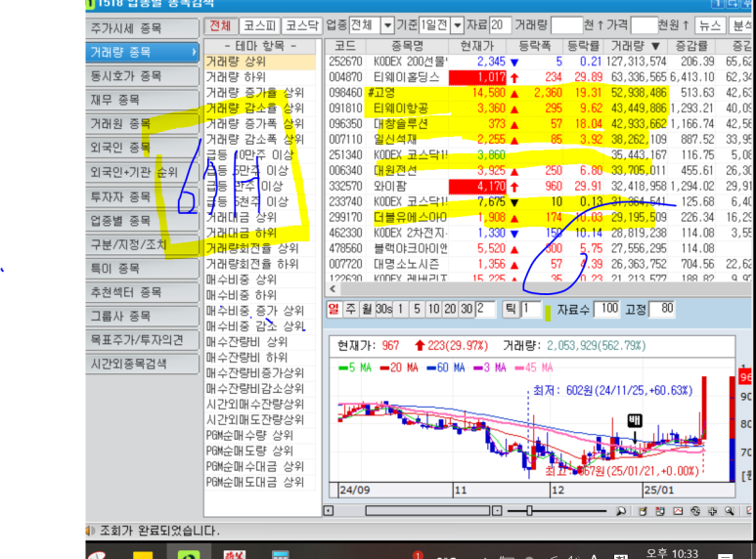Image resolution: width=756 pixels, height=559 pixels.
Task: Sort by the 현재가 column header
Action: pos(477,46)
